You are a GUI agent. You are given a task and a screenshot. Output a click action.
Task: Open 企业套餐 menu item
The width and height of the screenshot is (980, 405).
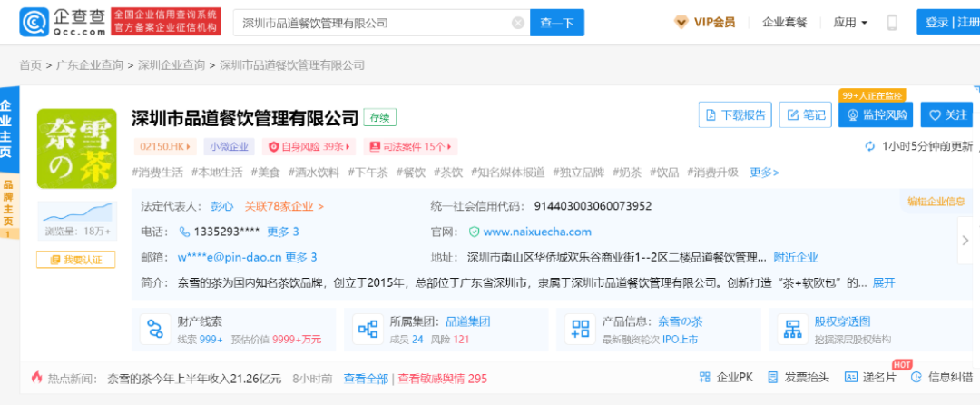pyautogui.click(x=784, y=23)
